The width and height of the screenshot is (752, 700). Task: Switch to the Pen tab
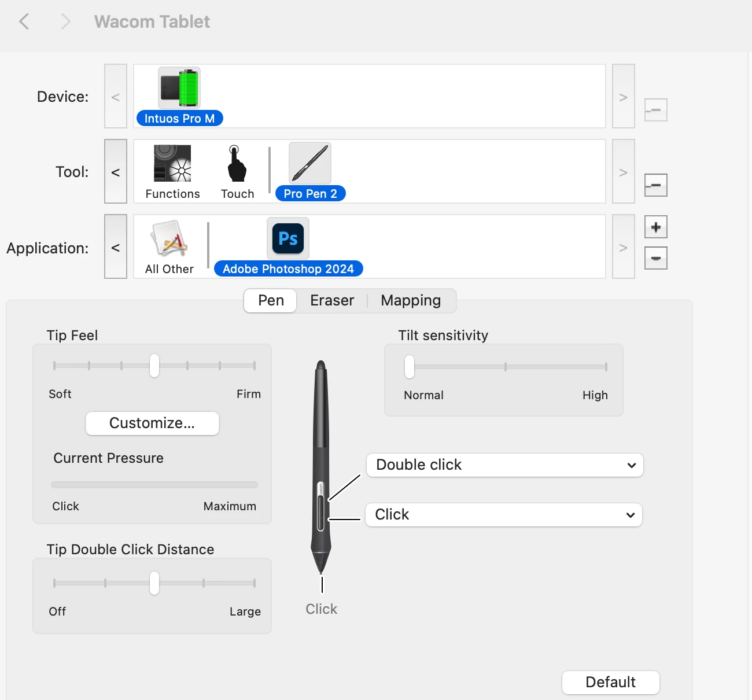point(271,301)
